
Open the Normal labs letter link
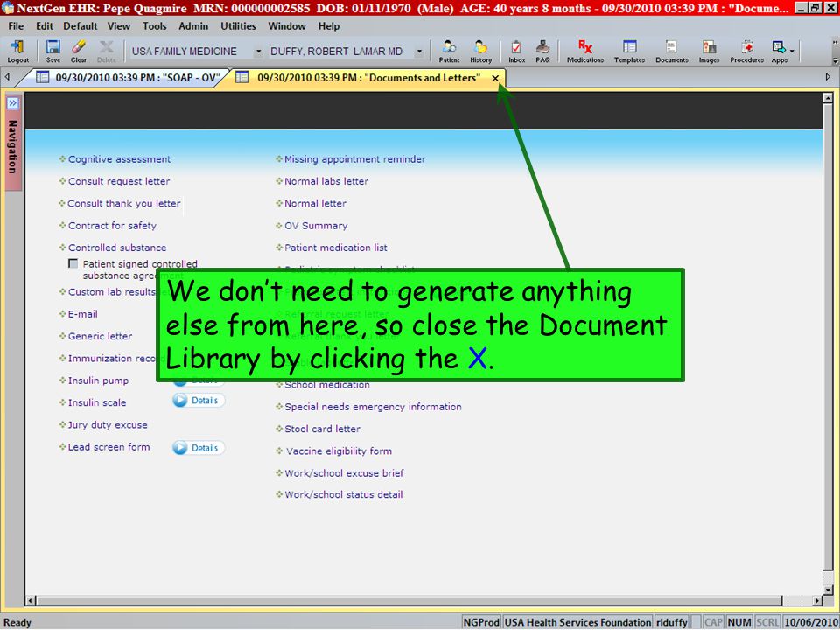click(x=326, y=181)
